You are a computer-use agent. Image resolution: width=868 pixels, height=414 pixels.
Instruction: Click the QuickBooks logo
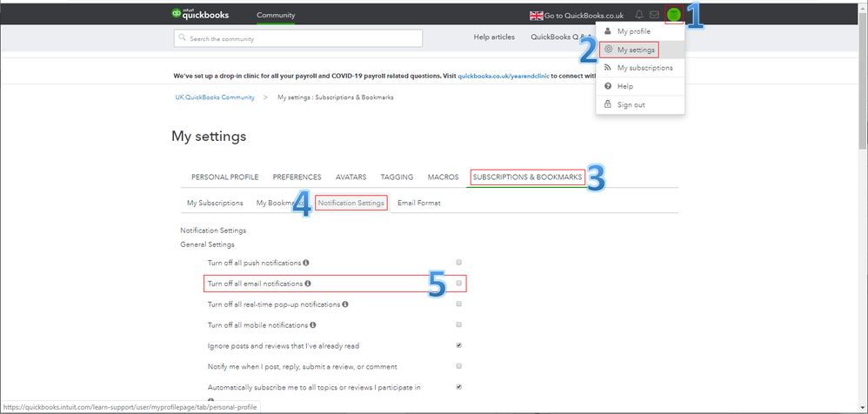point(200,15)
